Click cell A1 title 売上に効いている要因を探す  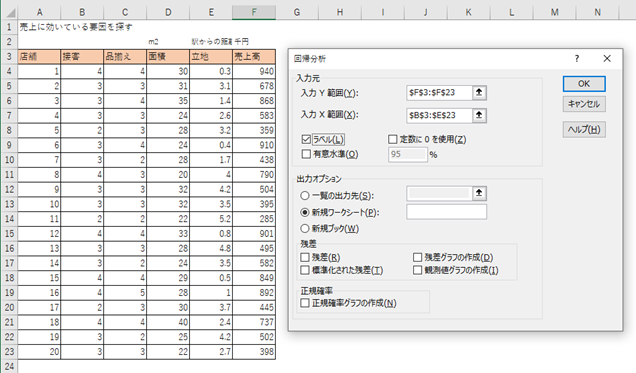[76, 27]
